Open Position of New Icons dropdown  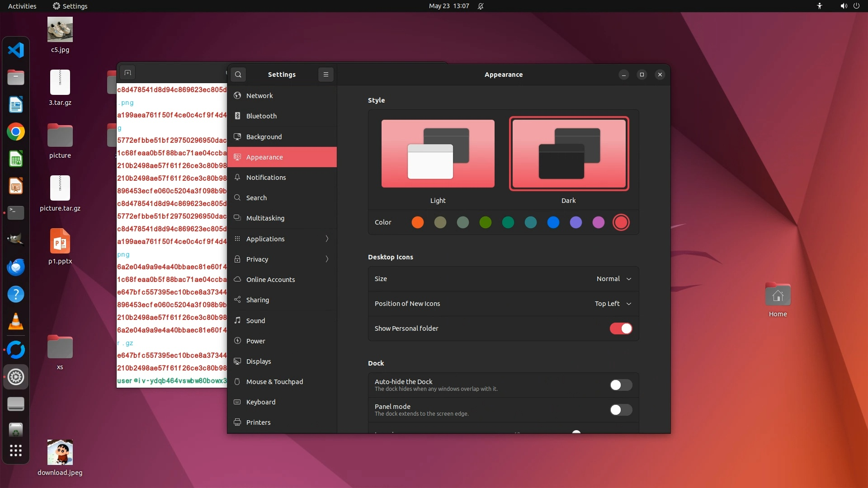[x=613, y=304]
